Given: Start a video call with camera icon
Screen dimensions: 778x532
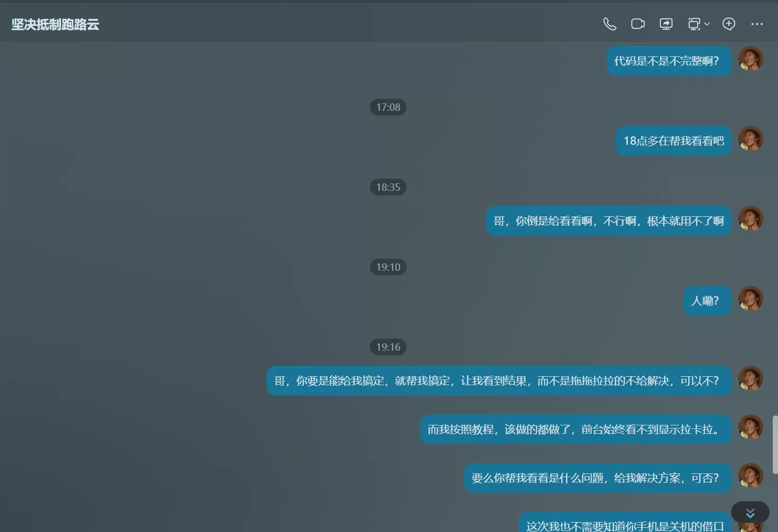Looking at the screenshot, I should 638,24.
